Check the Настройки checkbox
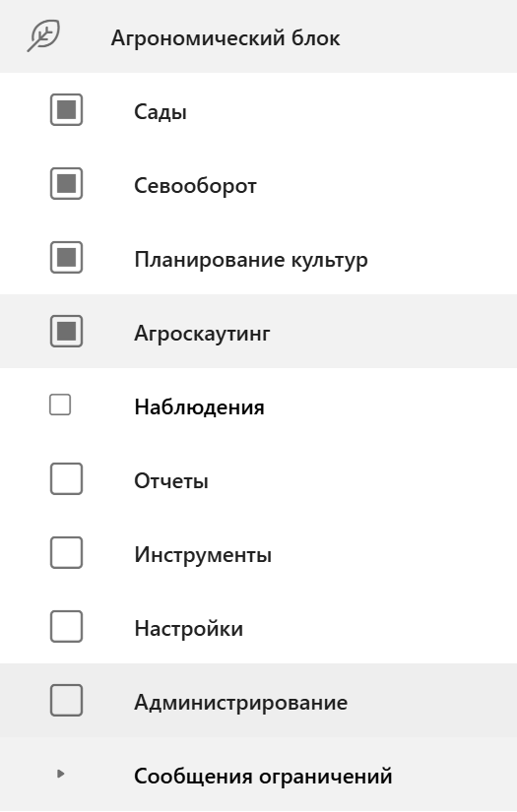This screenshot has height=812, width=517. coord(66,627)
